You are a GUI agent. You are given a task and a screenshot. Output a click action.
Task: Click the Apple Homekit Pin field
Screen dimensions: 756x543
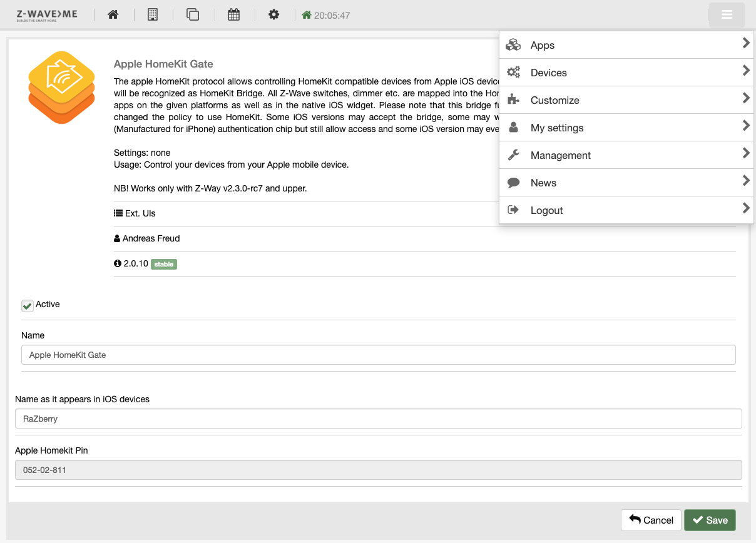[x=378, y=470]
